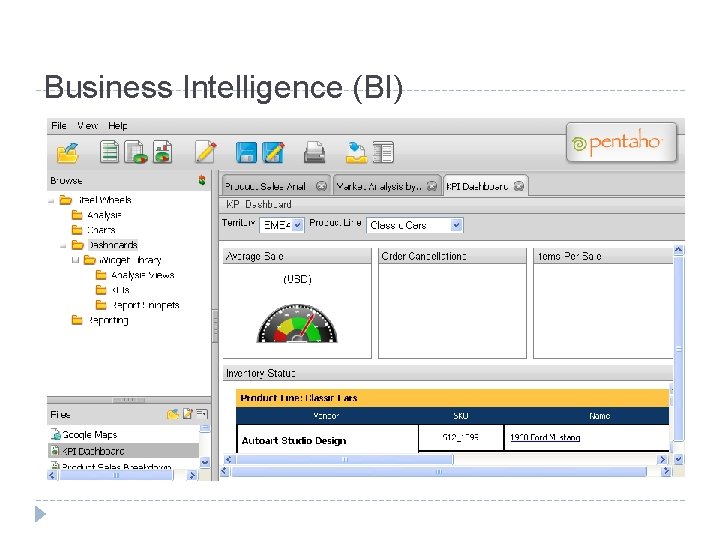Screen dimensions: 720x540
Task: Click the Files list scroll down arrow
Action: [205, 462]
